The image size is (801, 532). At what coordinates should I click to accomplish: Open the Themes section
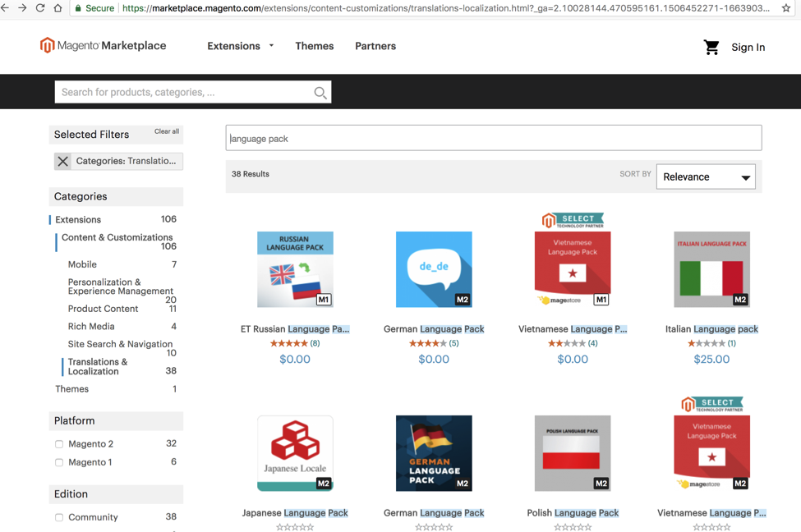tap(314, 47)
